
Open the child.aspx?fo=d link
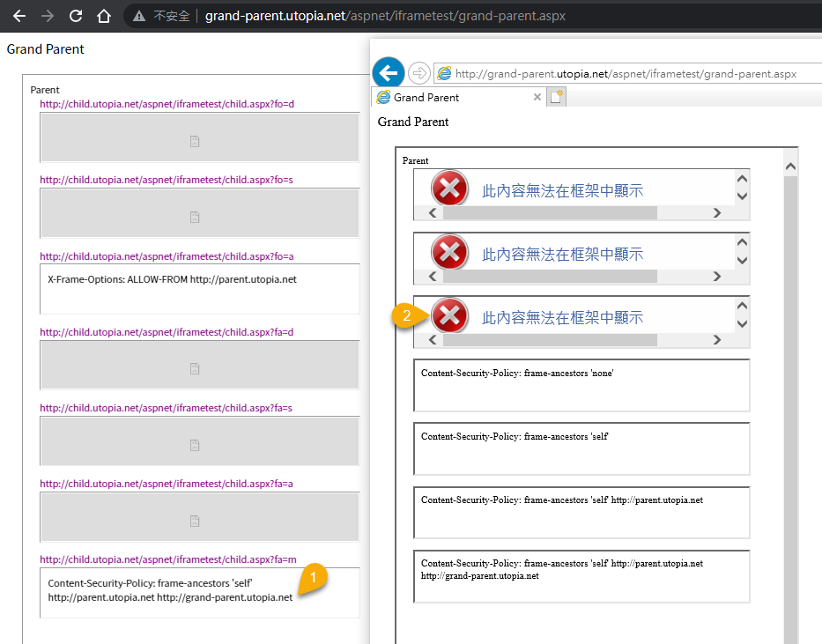tap(167, 104)
